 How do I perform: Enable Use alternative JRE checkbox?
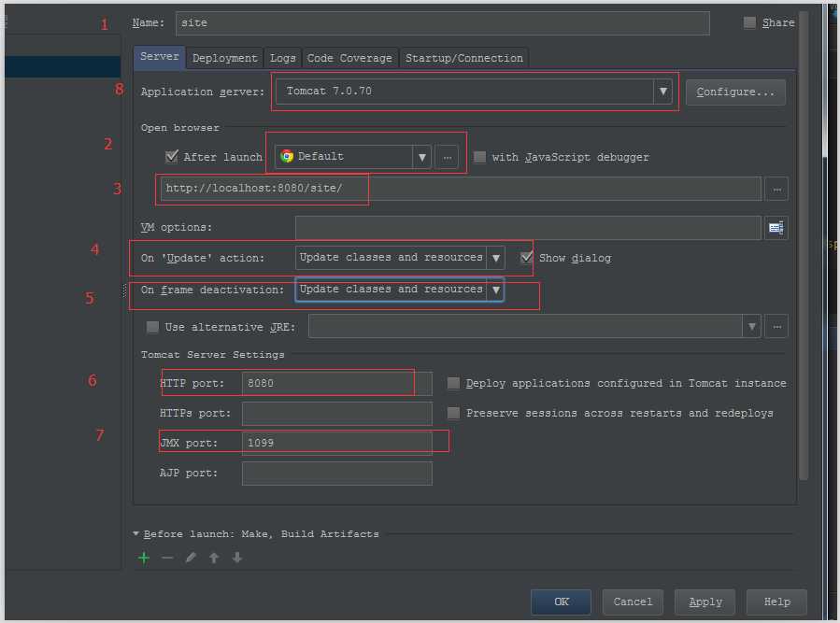tap(152, 327)
